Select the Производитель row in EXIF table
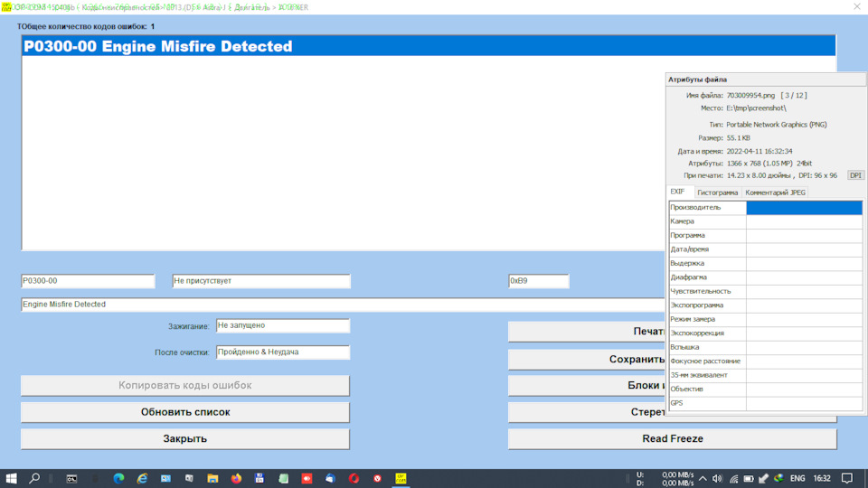868x488 pixels. coord(707,208)
